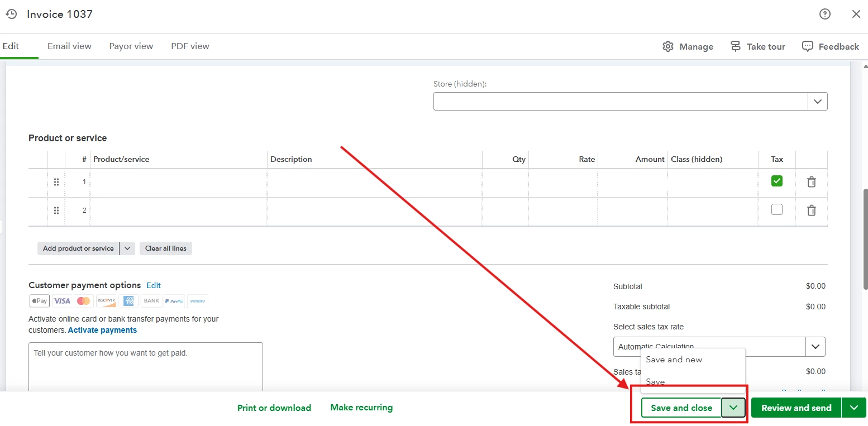Switch to the PDF view tab
The image size is (868, 426).
pos(190,46)
